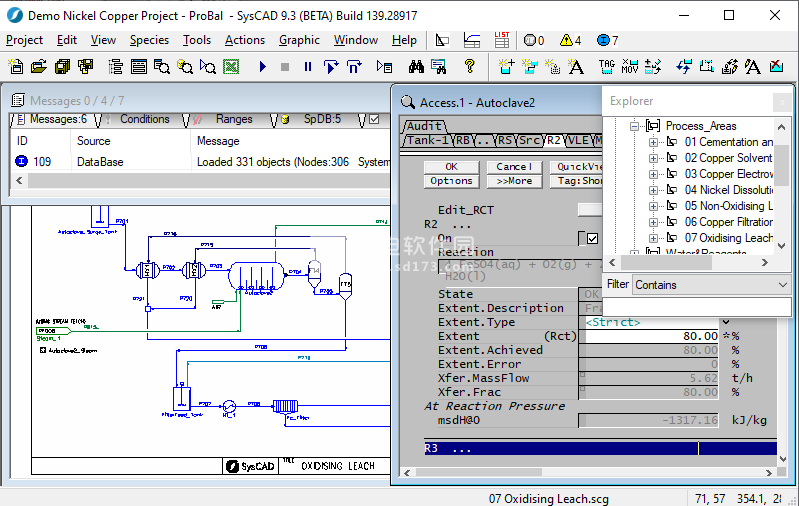Viewport: 799px width, 506px height.
Task: Expand 03 Copper Electrow tree node
Action: click(653, 174)
